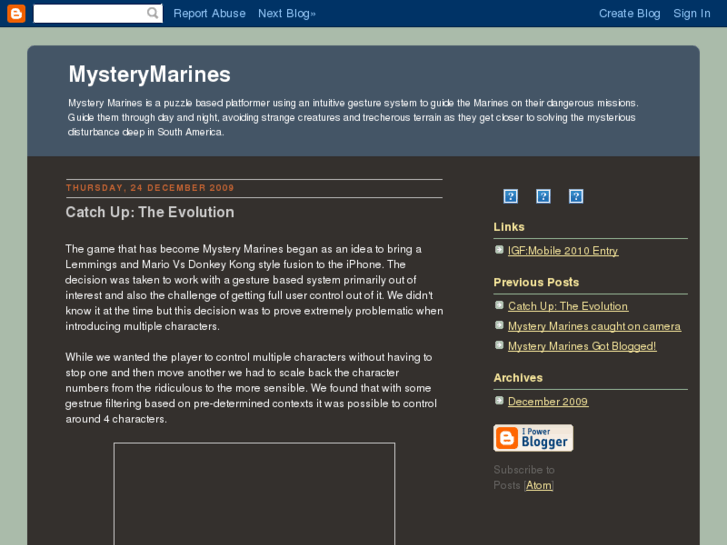Open Mystery Marines caught on camera post

(594, 326)
